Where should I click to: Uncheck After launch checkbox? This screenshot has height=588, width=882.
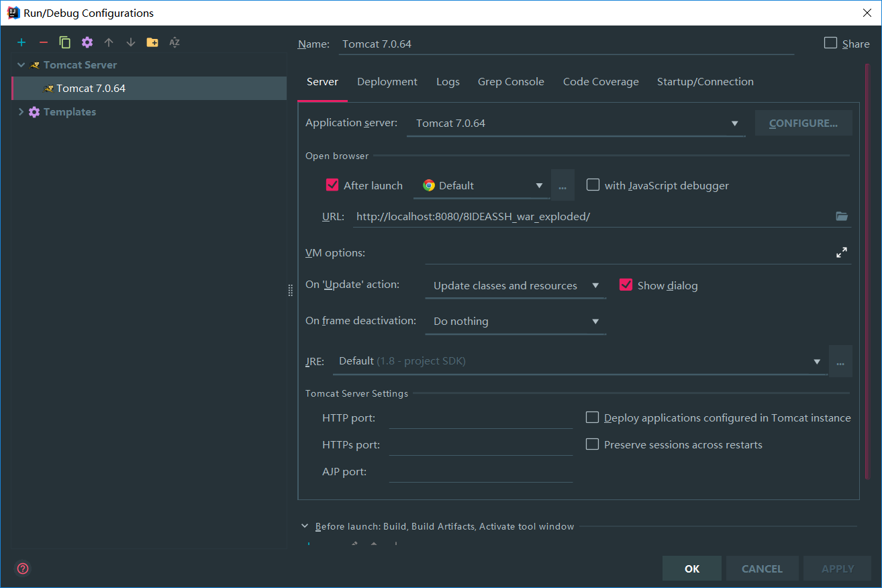[332, 185]
